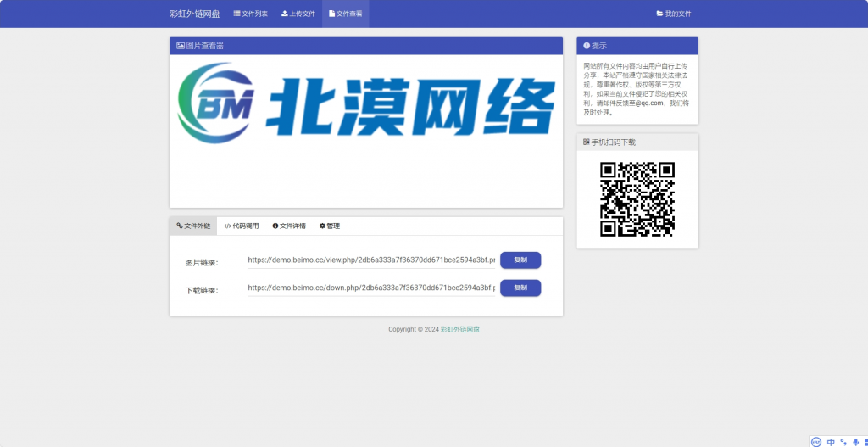
Task: Switch to the 文件外链 tab
Action: tap(193, 226)
